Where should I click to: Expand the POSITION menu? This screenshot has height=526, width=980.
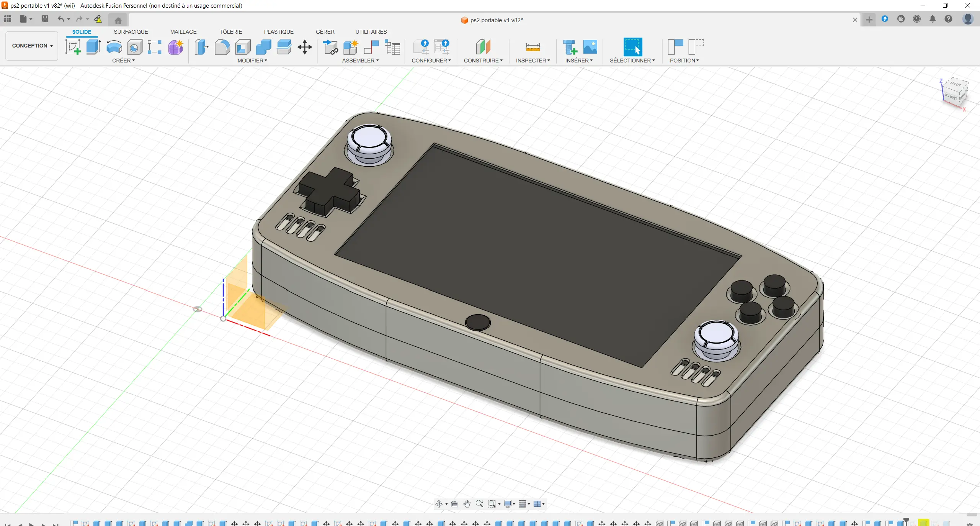coord(684,61)
